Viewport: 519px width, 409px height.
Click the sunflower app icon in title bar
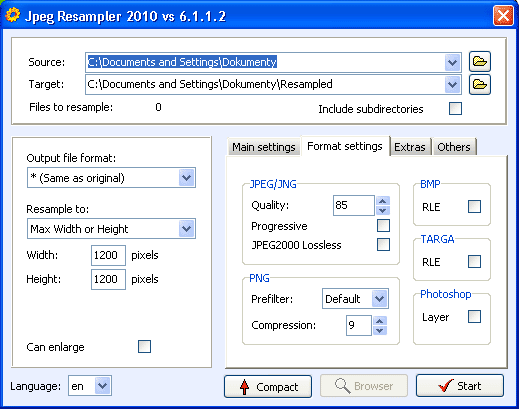13,15
